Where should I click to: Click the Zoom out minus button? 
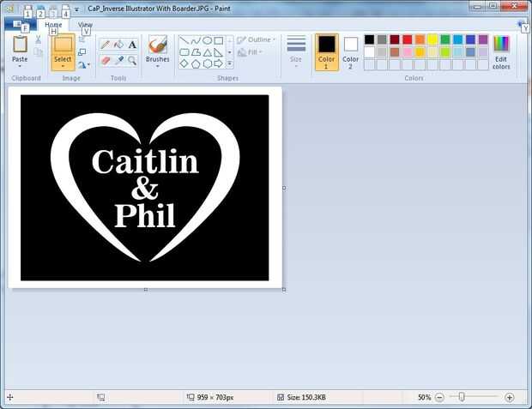(x=439, y=397)
